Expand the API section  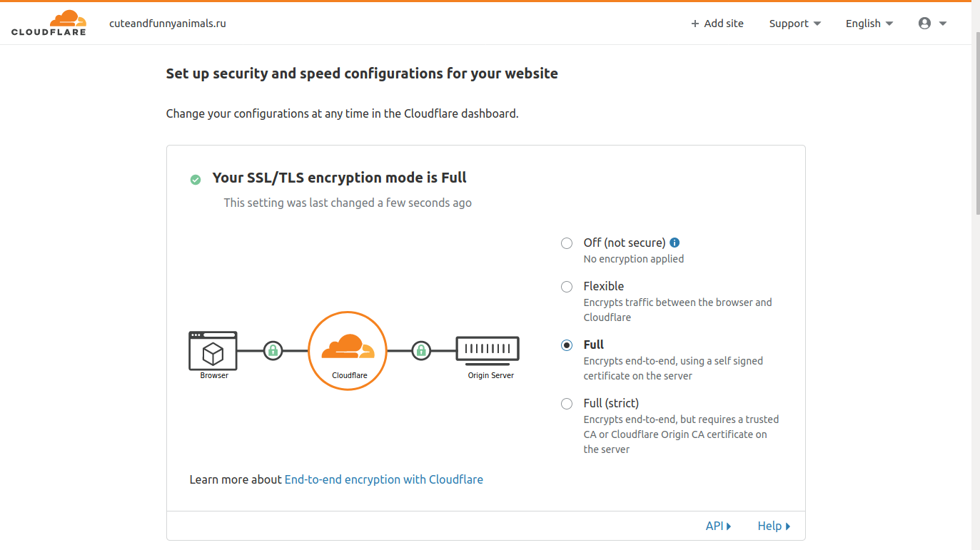pos(718,526)
